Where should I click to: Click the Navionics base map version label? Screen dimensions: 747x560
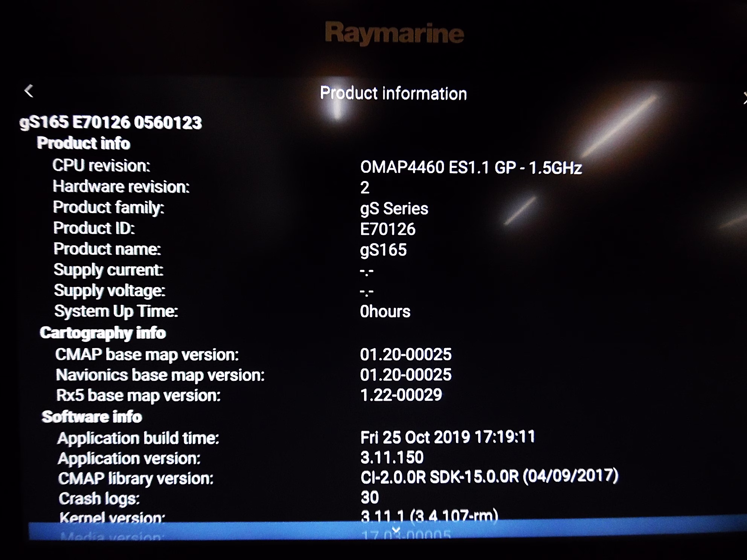pos(160,375)
